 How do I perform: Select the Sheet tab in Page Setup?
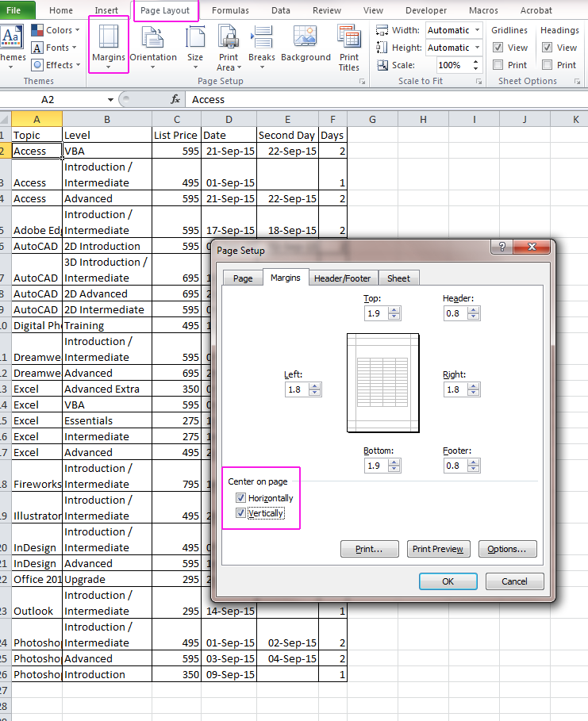click(398, 278)
